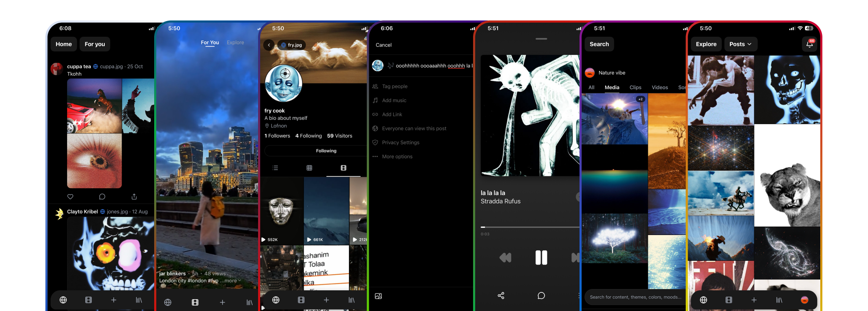Share the cuppa tea post
The height and width of the screenshot is (311, 868).
coord(134,197)
